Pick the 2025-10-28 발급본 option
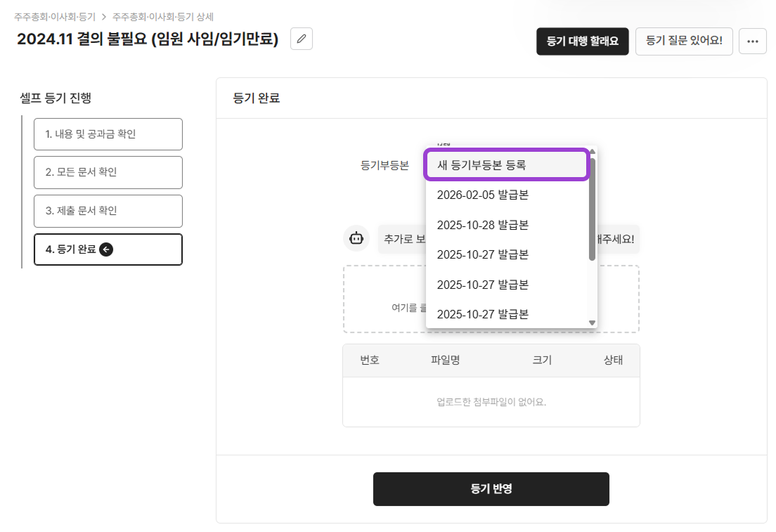The width and height of the screenshot is (776, 532). (x=482, y=225)
